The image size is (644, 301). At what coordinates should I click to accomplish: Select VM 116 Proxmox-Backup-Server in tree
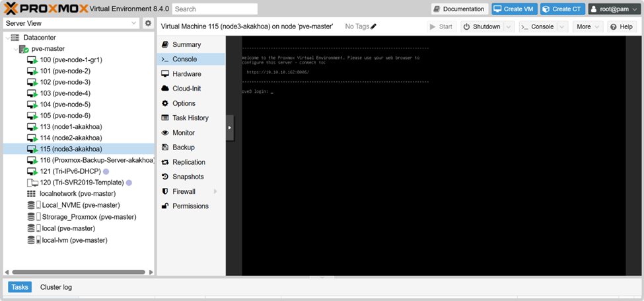click(x=96, y=160)
